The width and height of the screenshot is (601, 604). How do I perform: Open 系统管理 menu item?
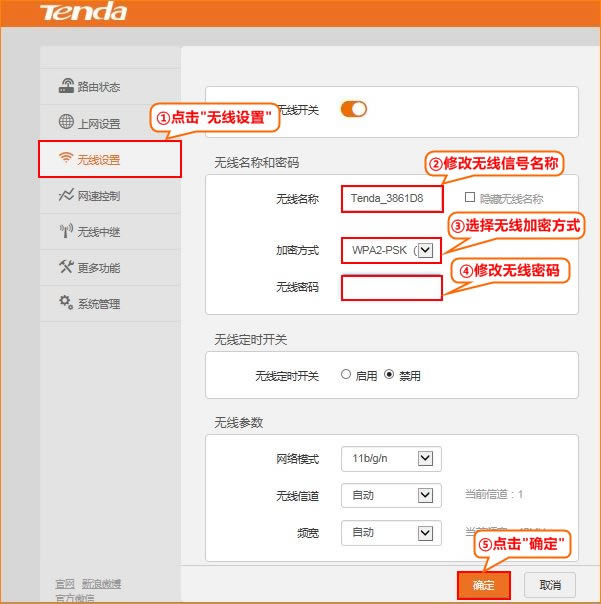point(110,304)
